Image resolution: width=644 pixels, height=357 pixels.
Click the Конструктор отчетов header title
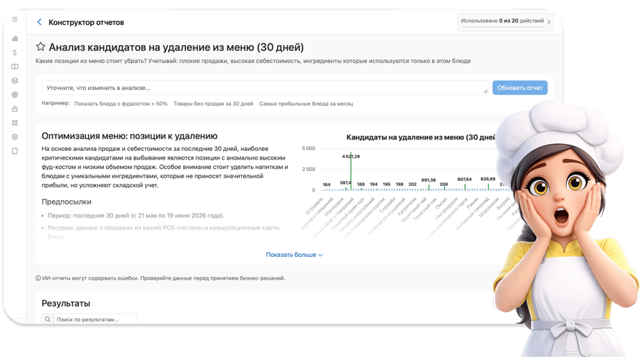coord(87,22)
